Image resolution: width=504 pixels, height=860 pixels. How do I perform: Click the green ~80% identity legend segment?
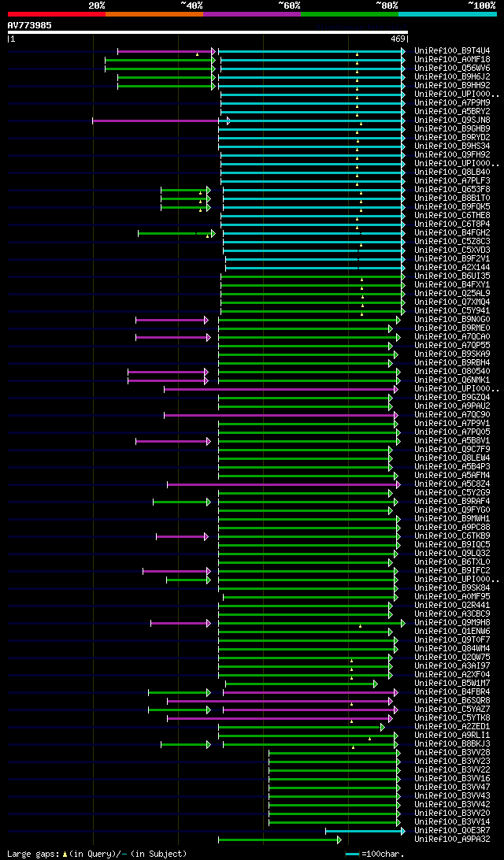(350, 13)
